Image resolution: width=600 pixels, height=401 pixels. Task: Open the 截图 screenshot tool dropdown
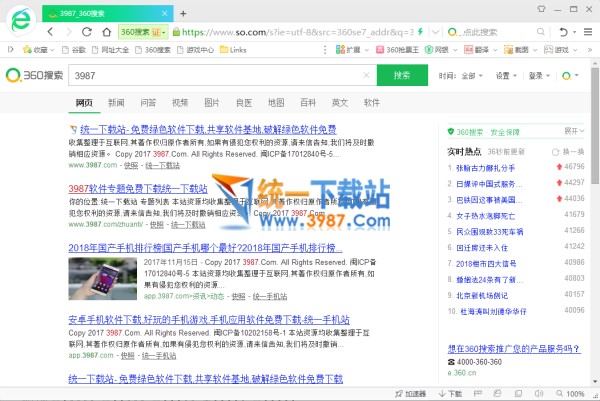pos(521,50)
